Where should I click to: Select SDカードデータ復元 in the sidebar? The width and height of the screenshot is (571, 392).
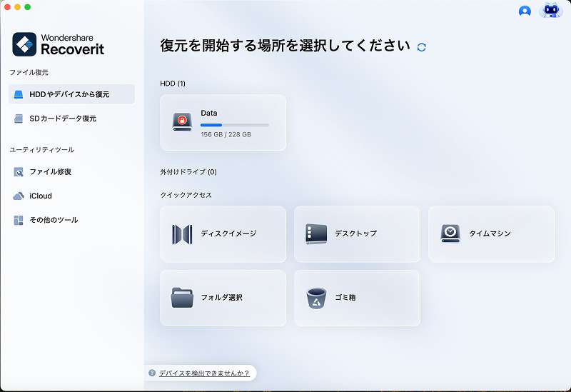click(x=63, y=119)
